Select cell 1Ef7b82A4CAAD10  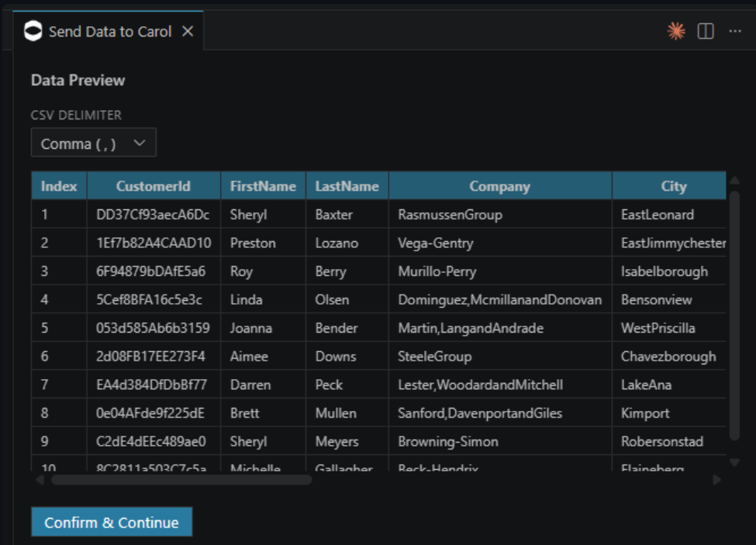154,243
